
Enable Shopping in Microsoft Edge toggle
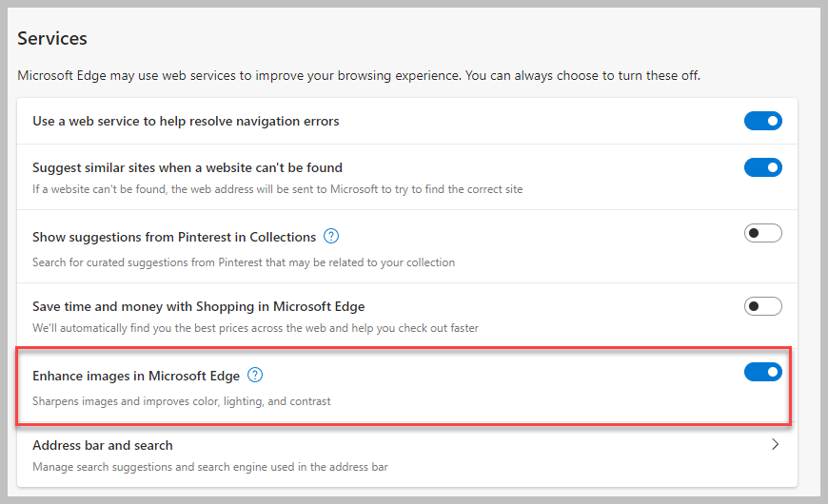pyautogui.click(x=762, y=306)
